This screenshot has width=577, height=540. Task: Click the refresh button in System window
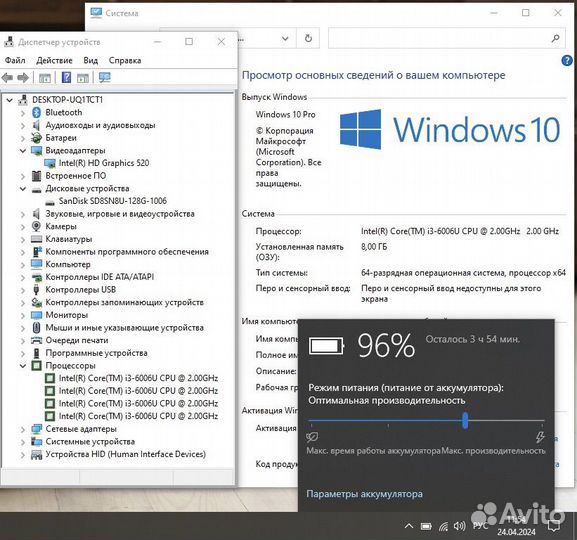click(308, 38)
